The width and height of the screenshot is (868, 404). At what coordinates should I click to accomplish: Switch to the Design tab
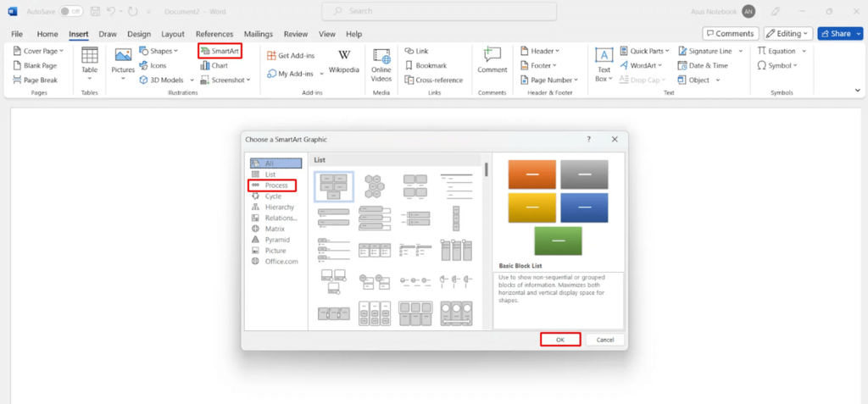click(139, 34)
